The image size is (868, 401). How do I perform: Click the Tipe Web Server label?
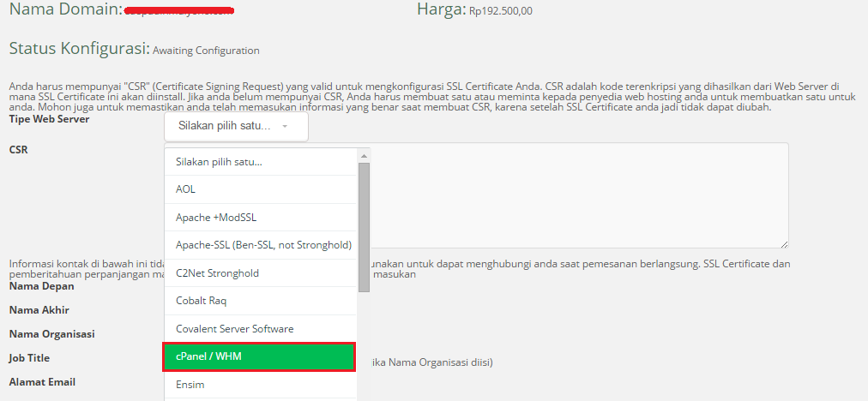click(x=49, y=119)
